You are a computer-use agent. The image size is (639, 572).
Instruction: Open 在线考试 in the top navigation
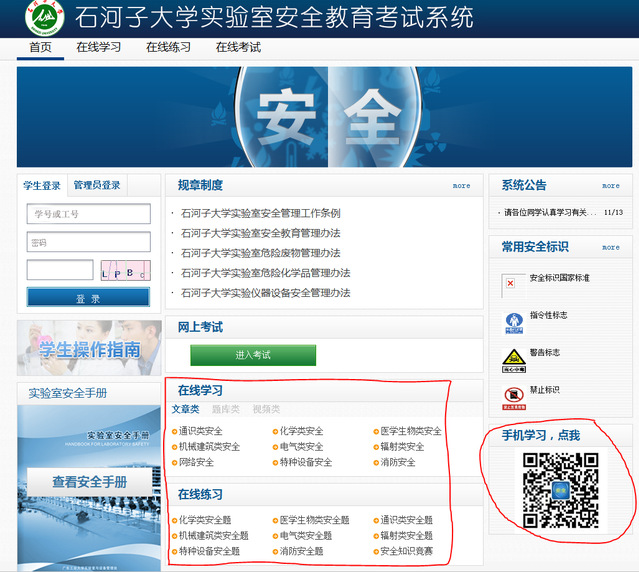[x=238, y=47]
